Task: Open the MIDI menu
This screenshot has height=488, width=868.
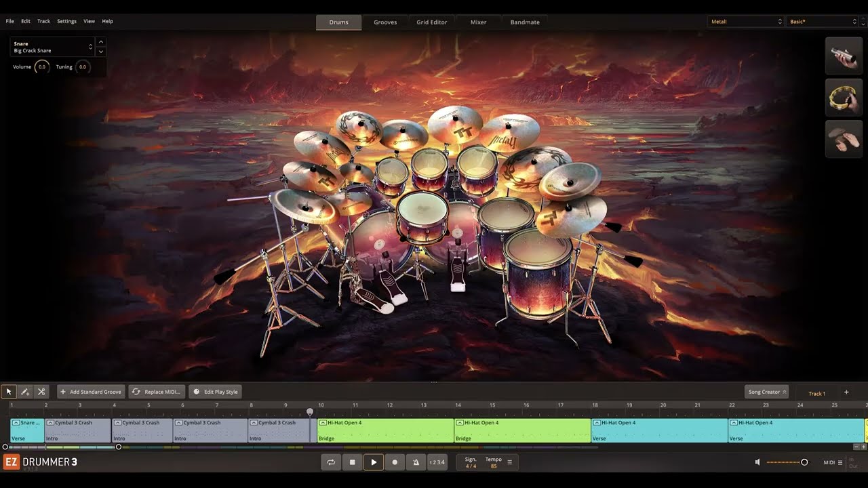Action: point(833,462)
